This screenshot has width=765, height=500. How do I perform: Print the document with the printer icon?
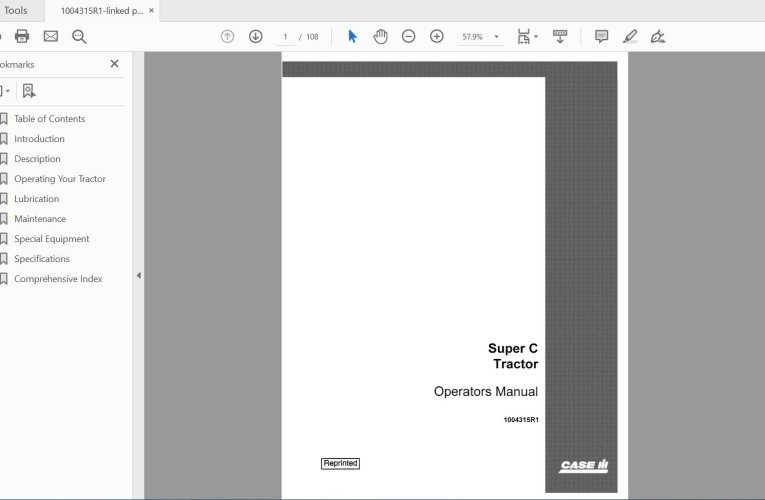coord(22,37)
